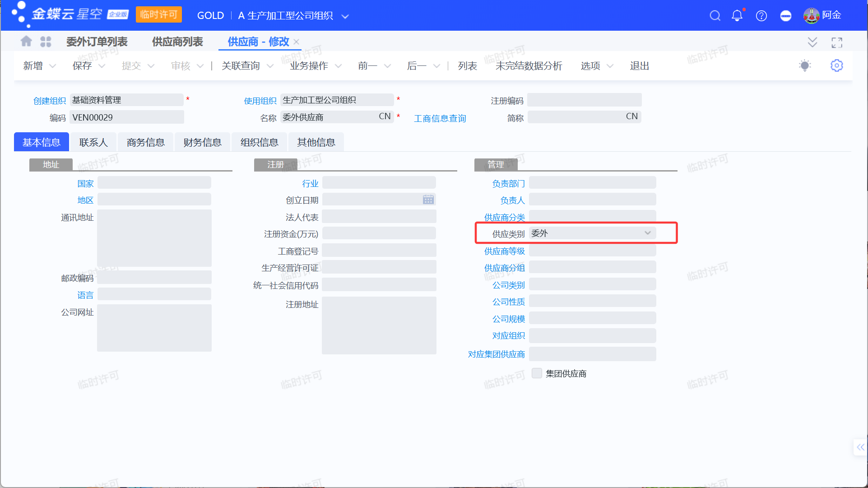Click the 法人代表 input field
The image size is (868, 488).
[x=379, y=217]
